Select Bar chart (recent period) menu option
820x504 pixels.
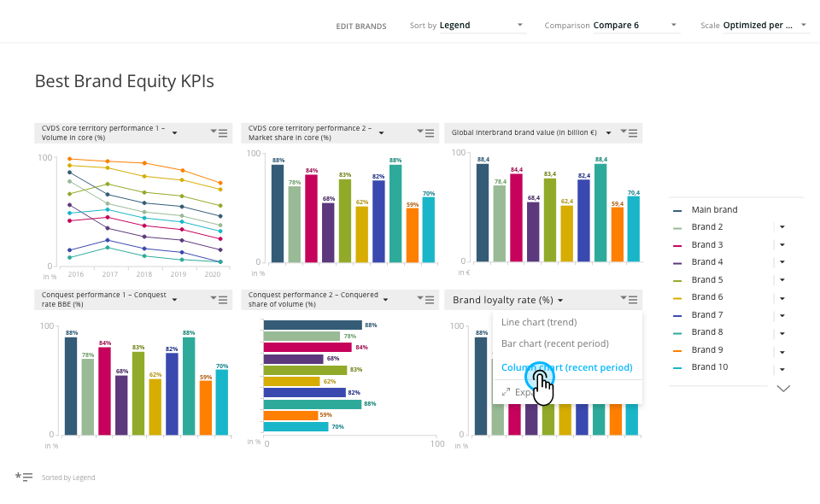pyautogui.click(x=555, y=343)
